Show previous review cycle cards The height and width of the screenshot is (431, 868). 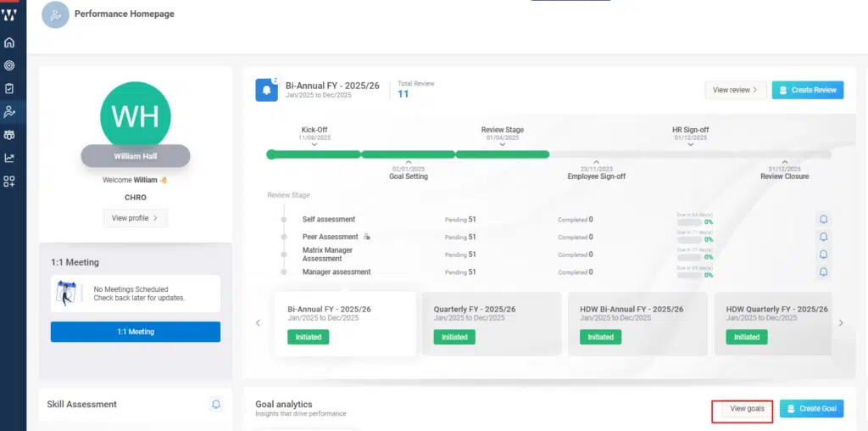click(258, 323)
